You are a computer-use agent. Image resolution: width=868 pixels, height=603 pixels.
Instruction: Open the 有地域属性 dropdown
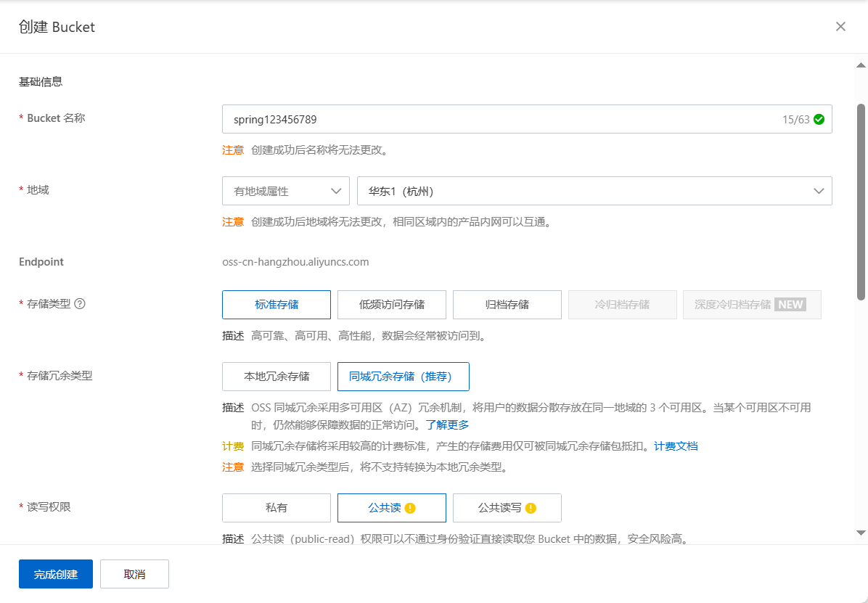(x=286, y=191)
